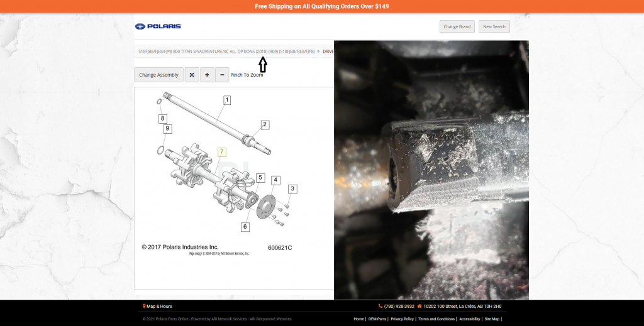Select part number 1 on diagram

pos(227,100)
